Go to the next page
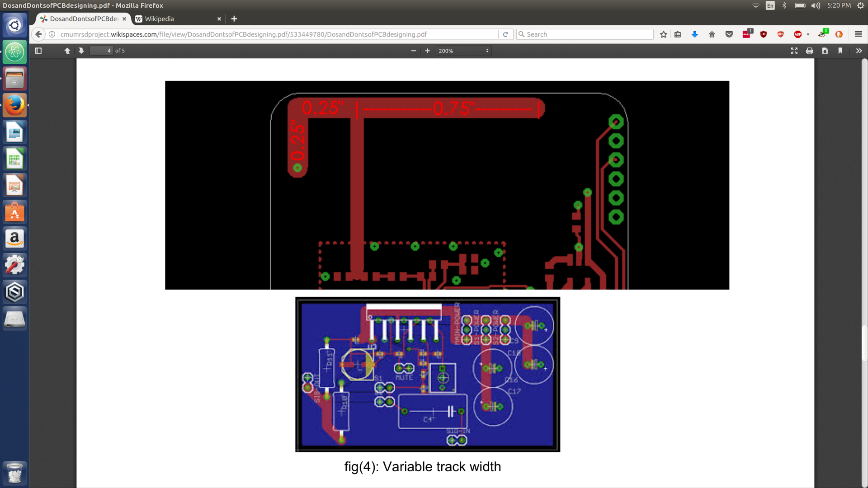Screen dimensions: 868x488 pos(81,51)
